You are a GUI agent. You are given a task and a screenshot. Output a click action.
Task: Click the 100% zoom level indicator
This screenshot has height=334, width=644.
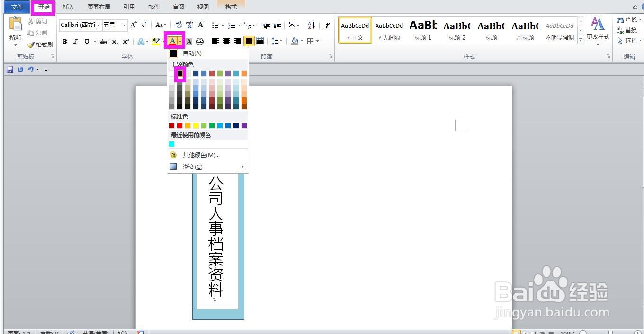566,332
